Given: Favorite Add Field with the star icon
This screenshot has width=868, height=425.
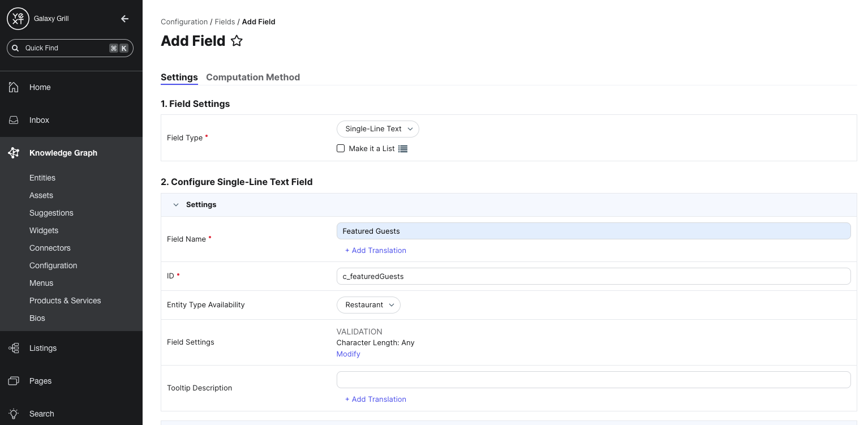Looking at the screenshot, I should pyautogui.click(x=237, y=40).
